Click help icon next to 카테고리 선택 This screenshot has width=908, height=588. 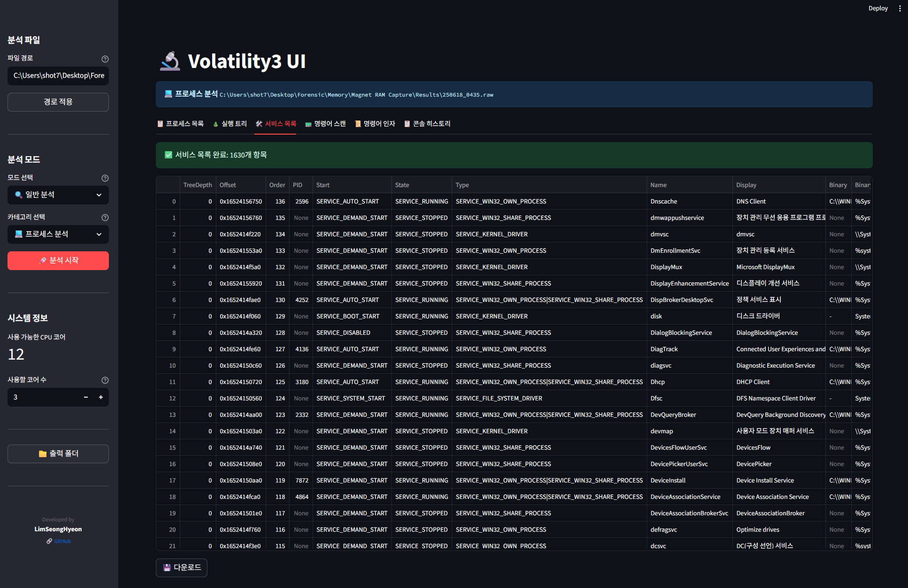tap(105, 218)
